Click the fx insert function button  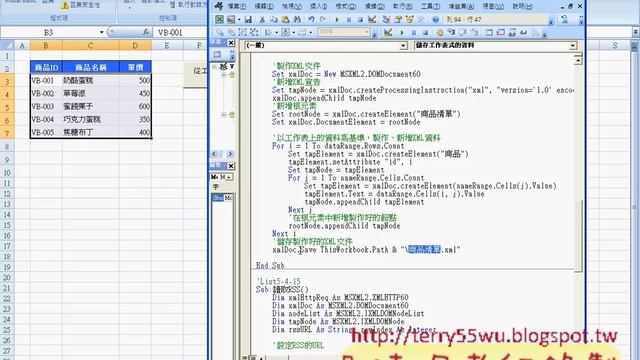(x=146, y=32)
